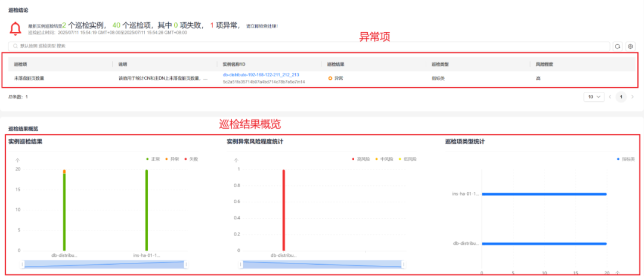Viewport: 644px width, 276px height.
Task: Click the 高 risk level cell
Action: (538, 78)
